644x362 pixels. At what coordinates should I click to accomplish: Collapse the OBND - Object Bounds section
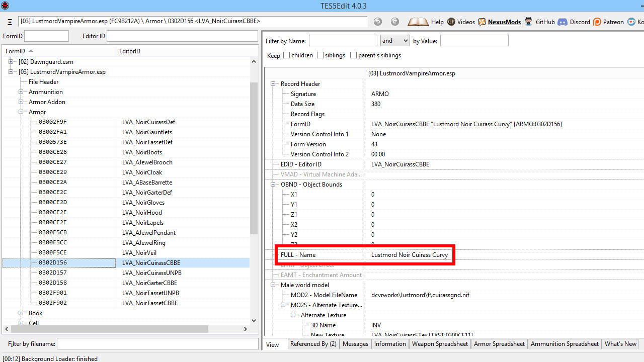pos(274,185)
